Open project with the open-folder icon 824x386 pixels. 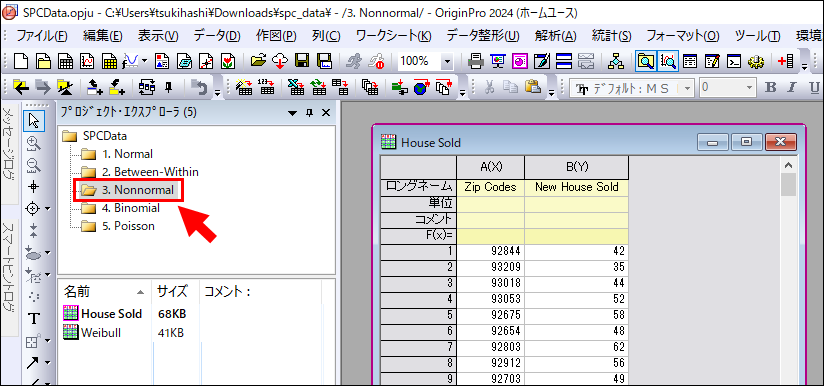[258, 61]
